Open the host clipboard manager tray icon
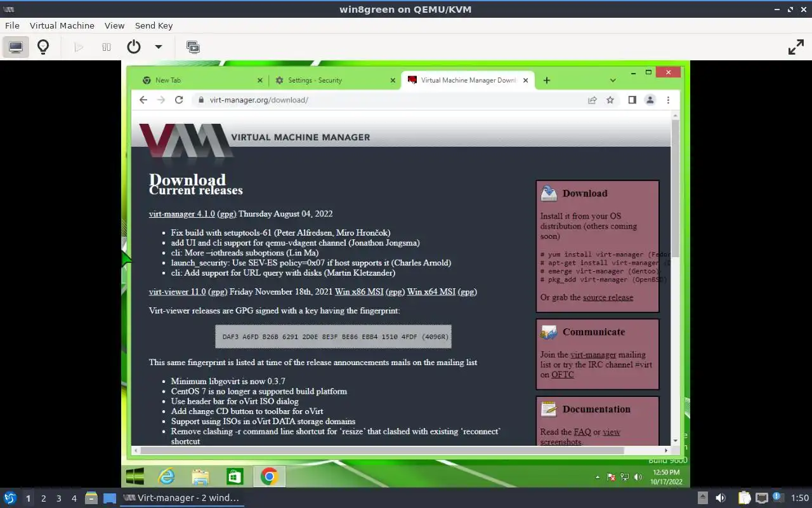This screenshot has width=812, height=508. (744, 498)
